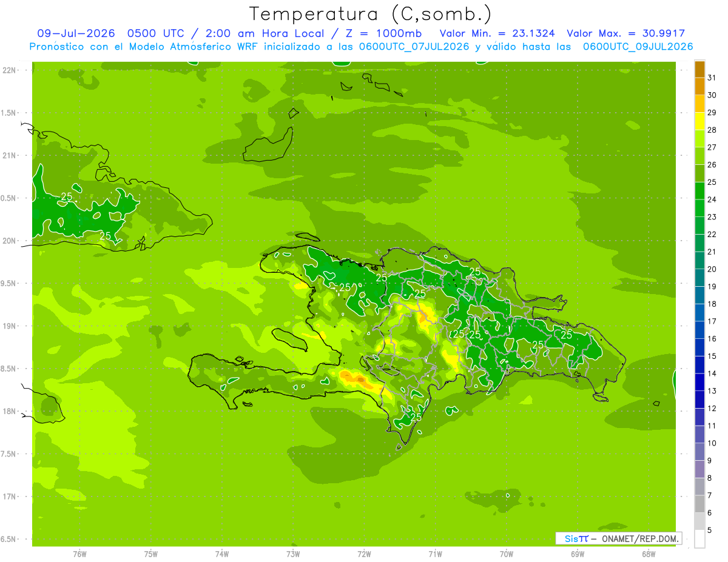The image size is (728, 562).
Task: Click the "21N" latitude label
Action: click(8, 155)
